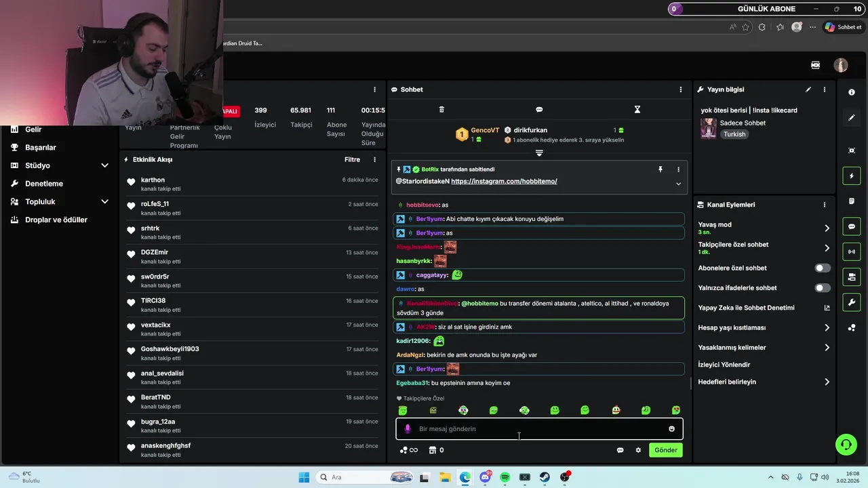Image resolution: width=868 pixels, height=488 pixels.
Task: Click the KICK logo icon near avatar
Action: click(816, 65)
